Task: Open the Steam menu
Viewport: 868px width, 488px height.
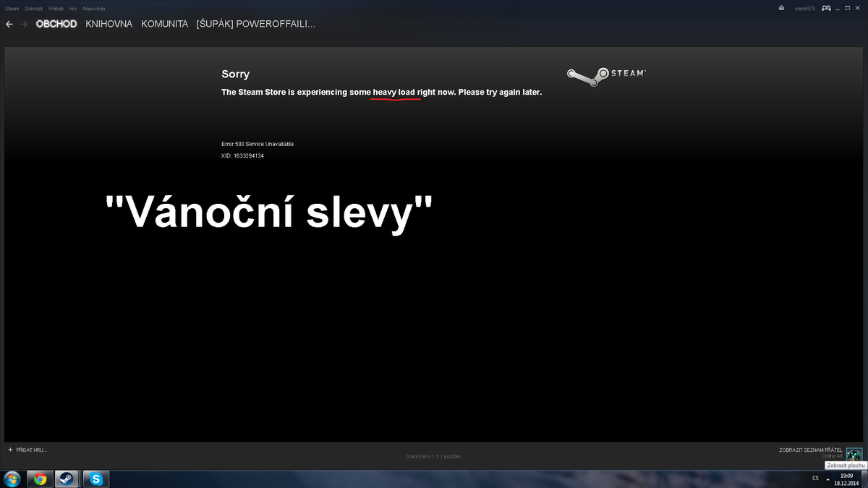Action: tap(12, 9)
